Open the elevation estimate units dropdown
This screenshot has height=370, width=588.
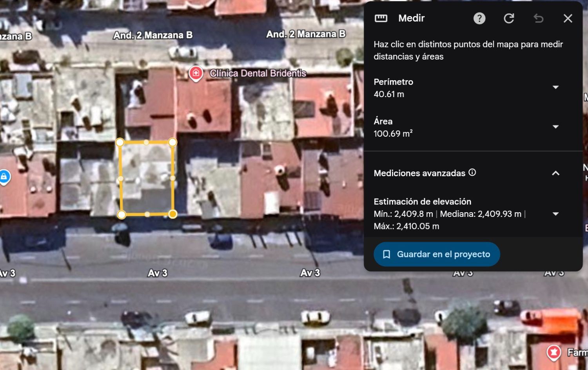[x=555, y=214]
